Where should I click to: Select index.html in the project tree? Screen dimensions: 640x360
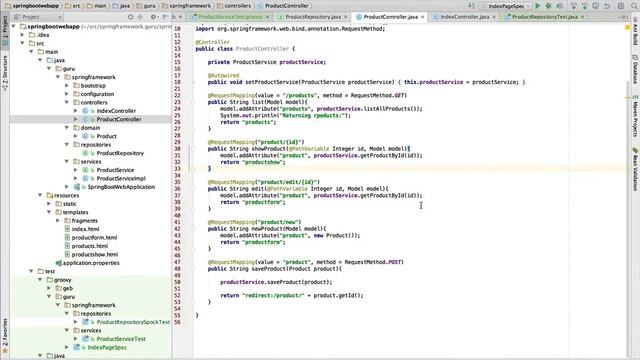[x=85, y=229]
